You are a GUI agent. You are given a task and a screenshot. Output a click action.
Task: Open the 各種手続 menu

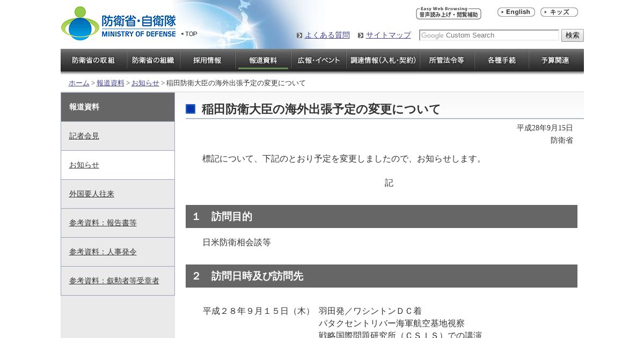point(501,60)
